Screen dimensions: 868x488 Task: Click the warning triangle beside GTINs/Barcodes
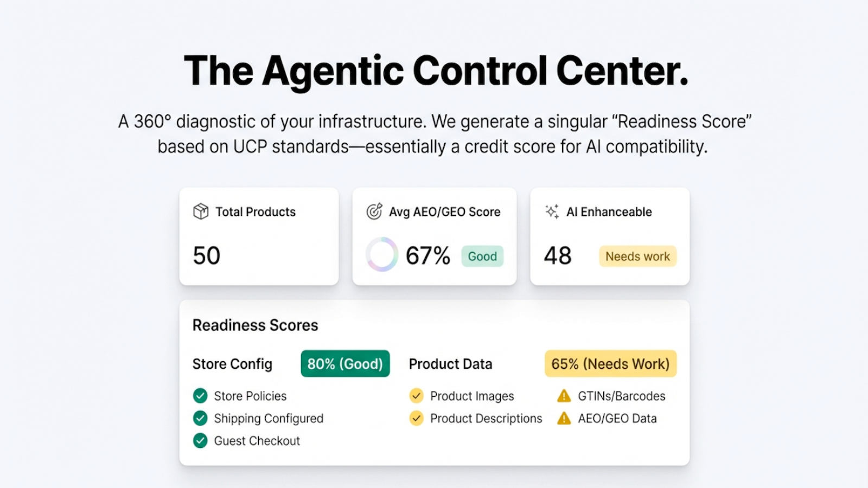pos(564,396)
